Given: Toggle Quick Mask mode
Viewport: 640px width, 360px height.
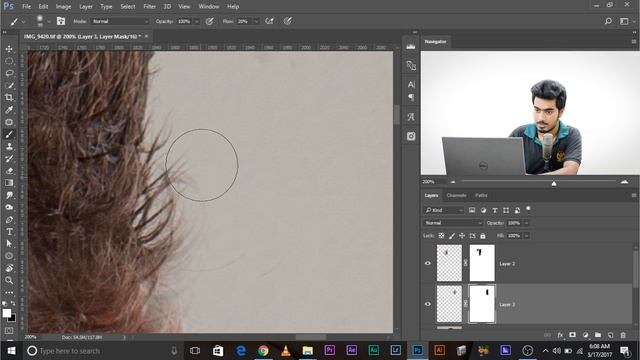Looking at the screenshot, I should point(9,330).
